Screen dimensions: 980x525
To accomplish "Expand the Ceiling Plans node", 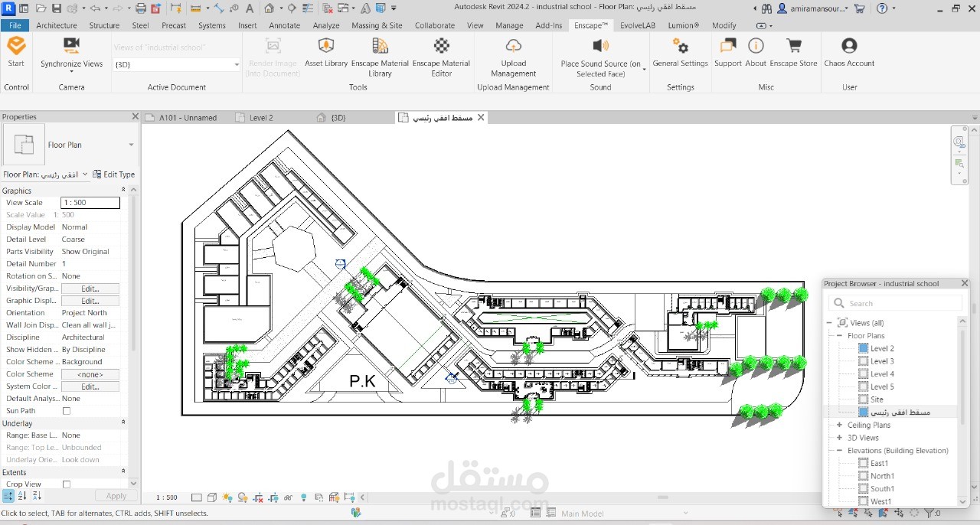I will [x=839, y=425].
